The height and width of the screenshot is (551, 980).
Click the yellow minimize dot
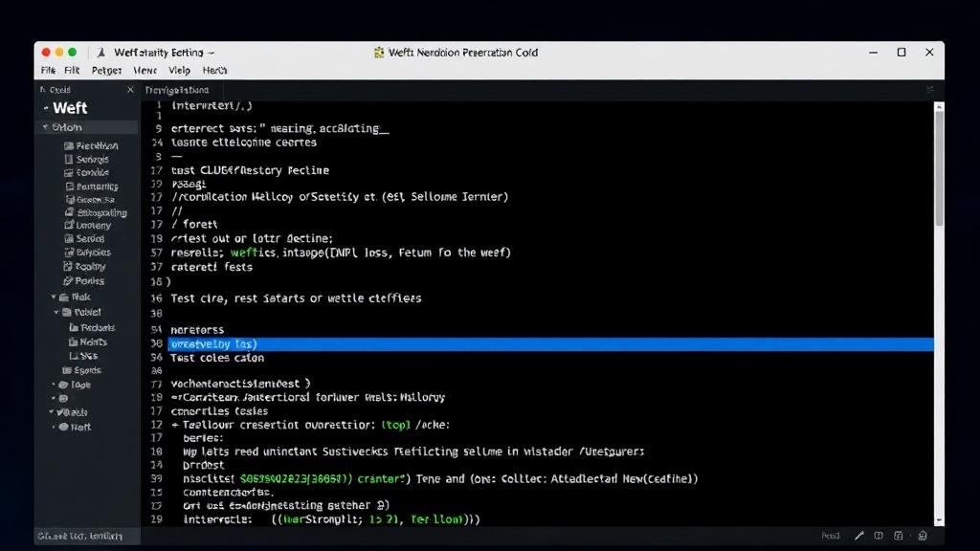click(x=59, y=53)
